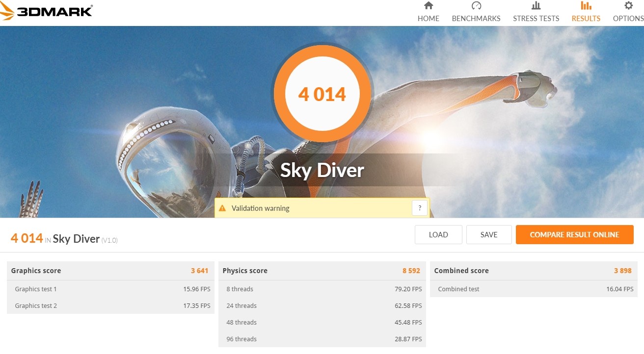
Task: Click the validation warning triangle icon
Action: tap(222, 208)
